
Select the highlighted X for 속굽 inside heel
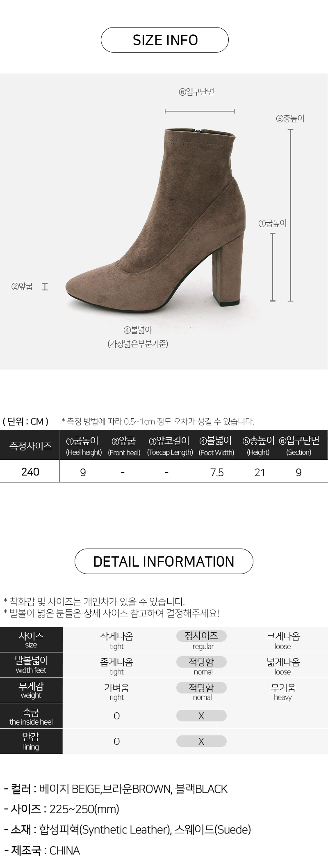201,716
